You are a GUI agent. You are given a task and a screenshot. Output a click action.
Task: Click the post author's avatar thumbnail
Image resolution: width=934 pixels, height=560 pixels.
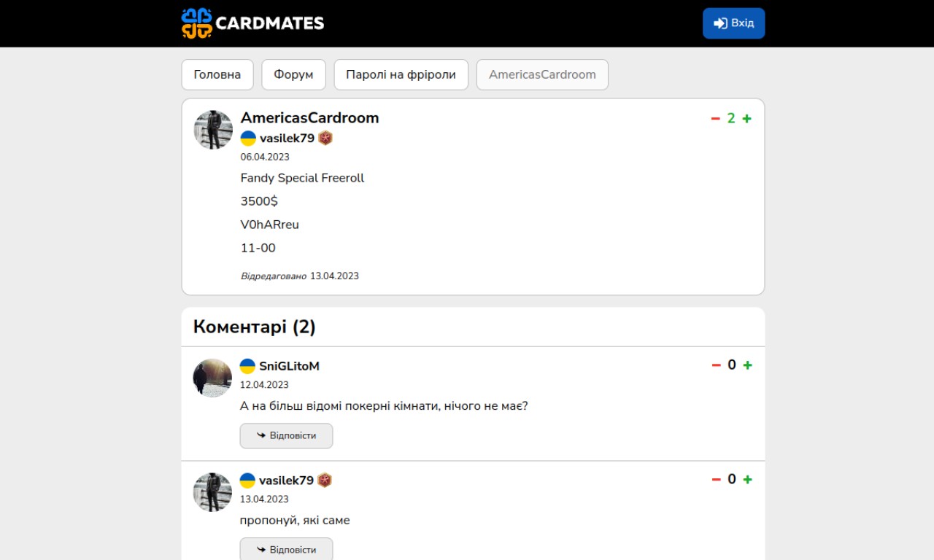click(213, 130)
